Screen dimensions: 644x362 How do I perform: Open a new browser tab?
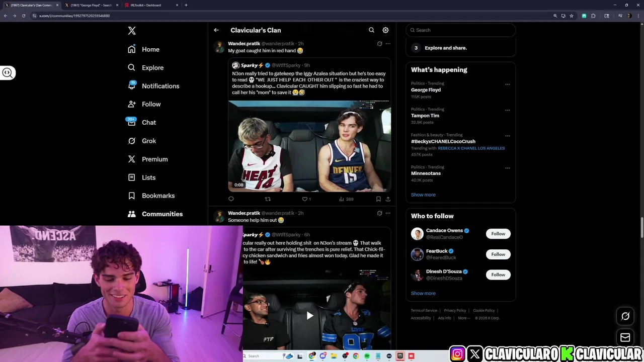pyautogui.click(x=186, y=5)
